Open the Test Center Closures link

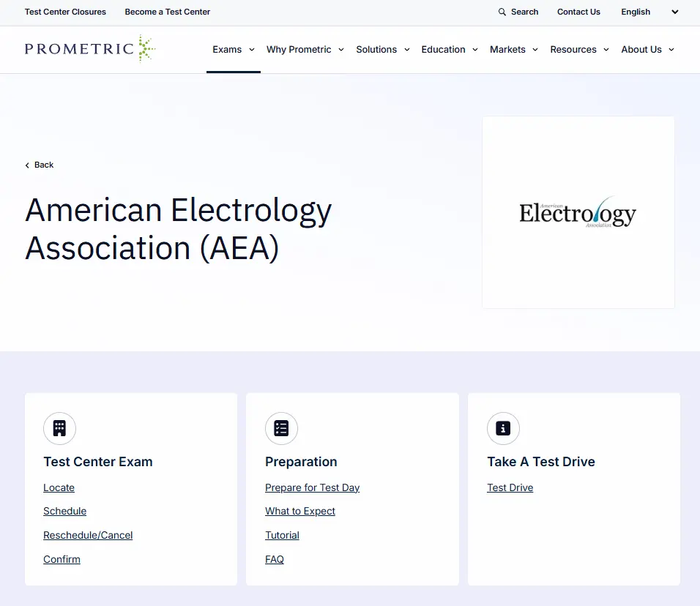coord(65,12)
